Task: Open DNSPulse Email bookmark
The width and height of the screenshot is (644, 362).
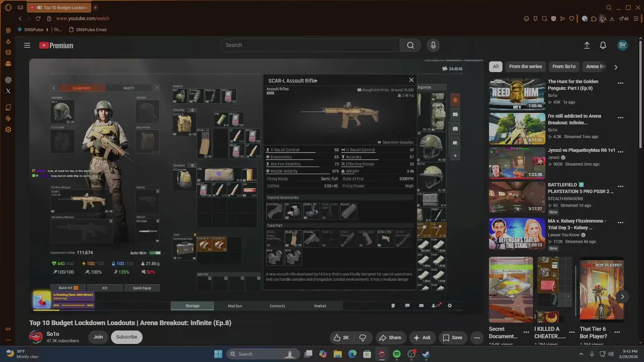Action: (87, 30)
